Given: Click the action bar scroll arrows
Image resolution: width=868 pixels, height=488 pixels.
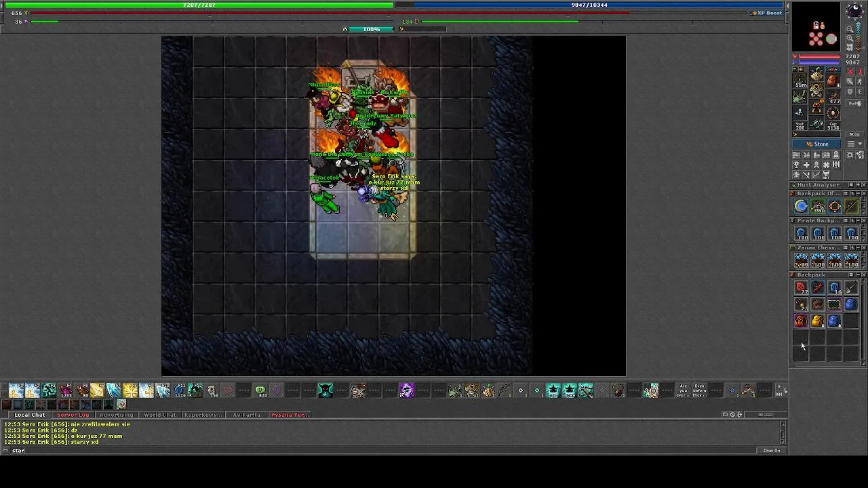Looking at the screenshot, I should (x=779, y=390).
